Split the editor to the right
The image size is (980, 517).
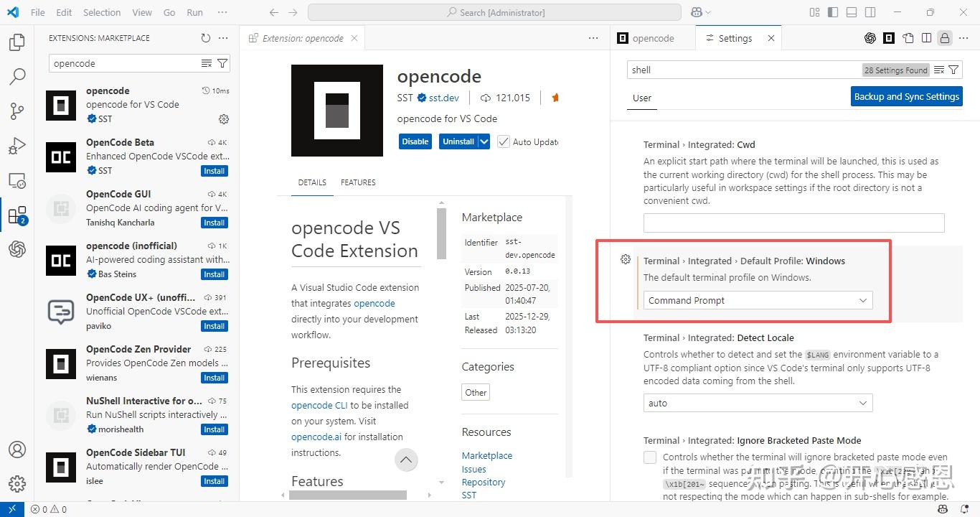coord(927,38)
